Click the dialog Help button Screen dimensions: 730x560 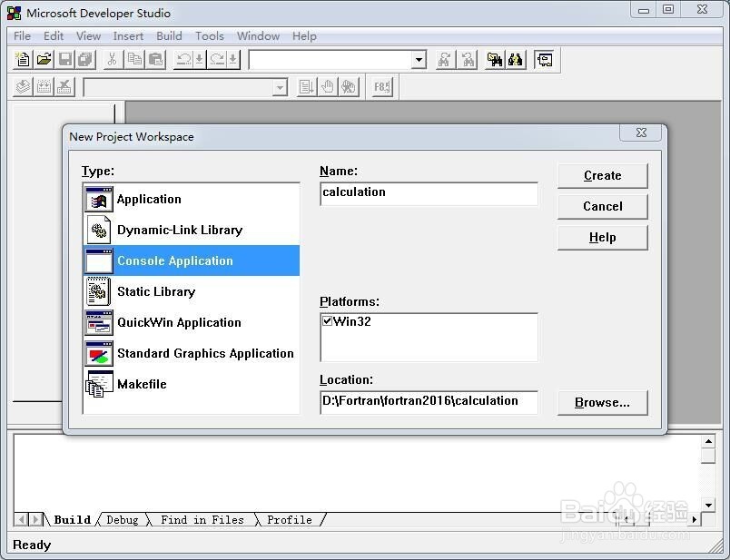[603, 238]
